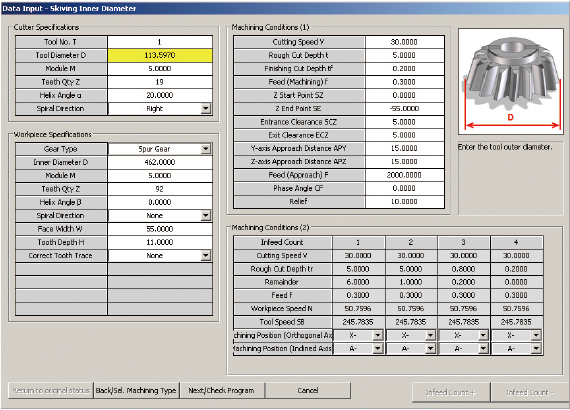Click the Cancel button

click(308, 391)
